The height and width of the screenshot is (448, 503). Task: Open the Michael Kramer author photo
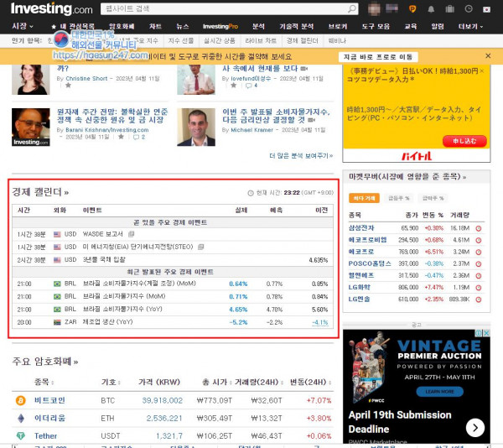point(196,127)
